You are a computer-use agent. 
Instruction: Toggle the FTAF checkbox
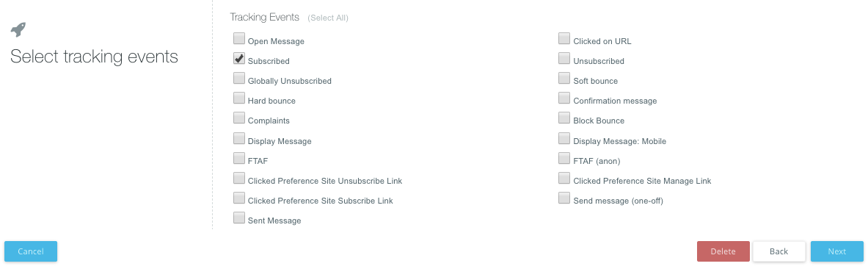(238, 158)
